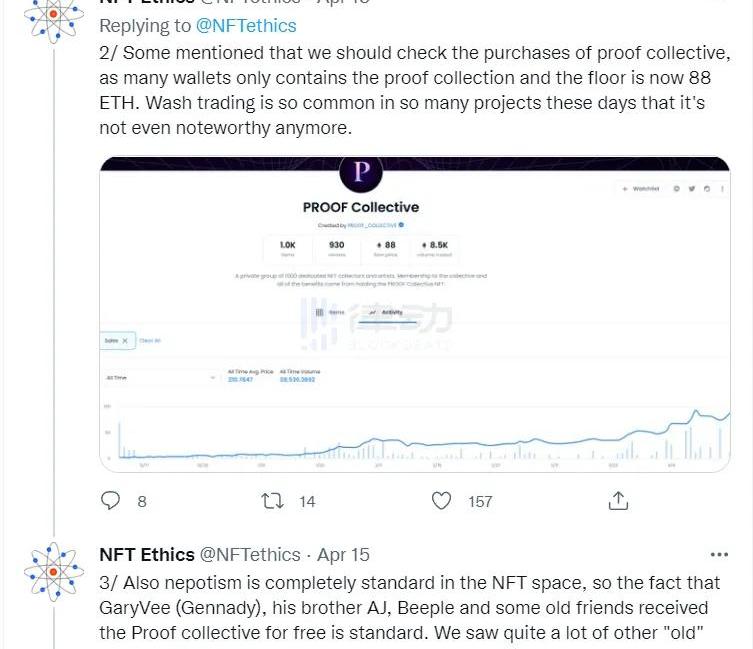Screen dimensions: 753x649
Task: Switch to the Items tab
Action: click(x=330, y=313)
